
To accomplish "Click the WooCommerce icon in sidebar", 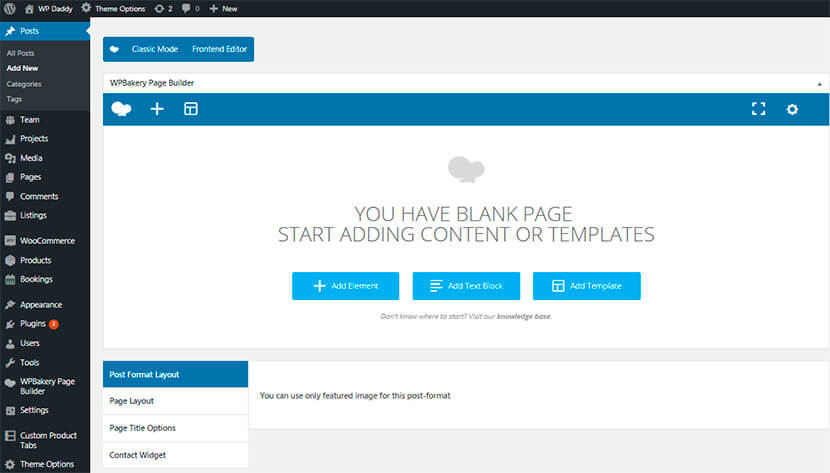I will 10,241.
